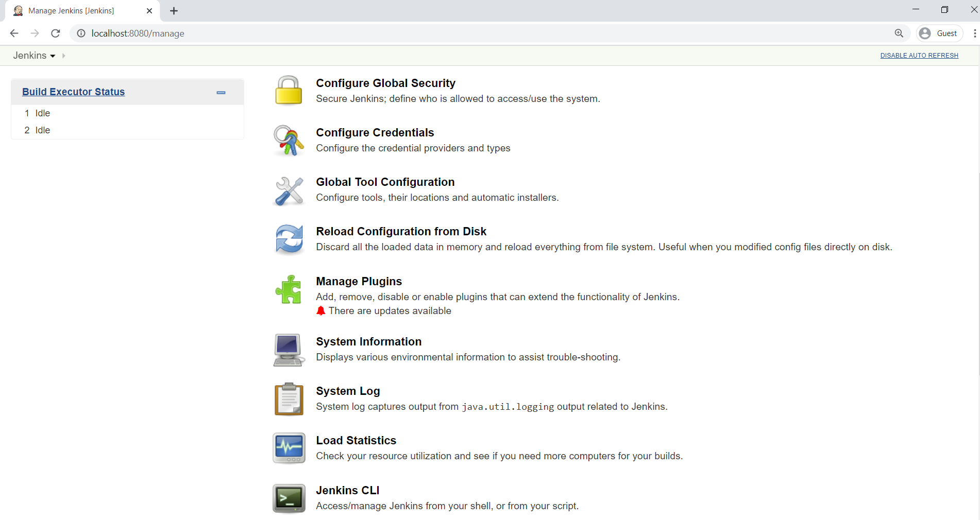Click the red bell updates notification icon
Viewport: 980px width, 520px height.
pos(321,310)
